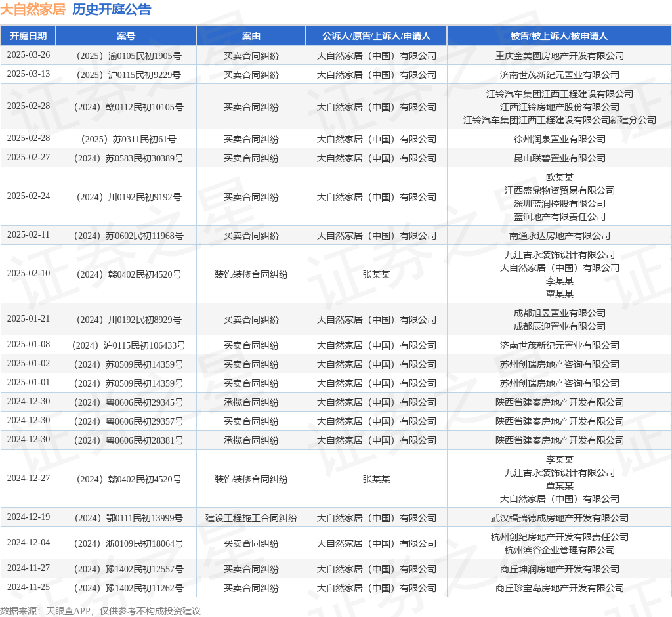The width and height of the screenshot is (672, 617).
Task: Click case number (2024)粤0606民初29357号
Action: click(x=129, y=421)
